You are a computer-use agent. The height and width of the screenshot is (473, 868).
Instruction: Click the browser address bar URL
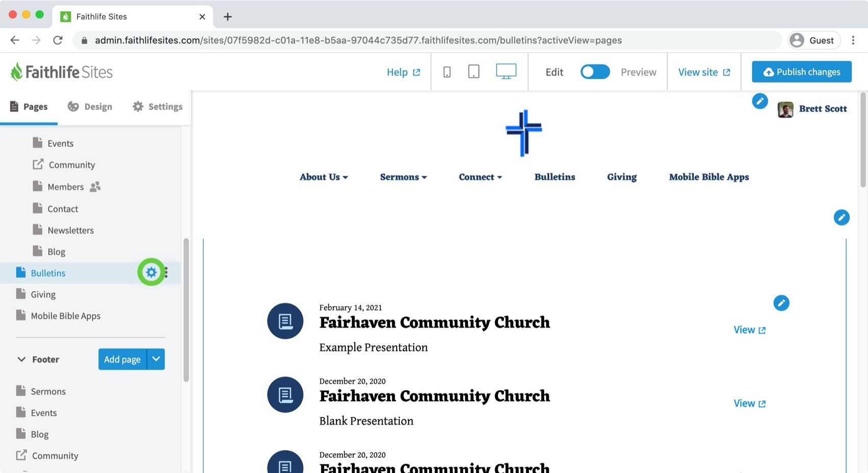click(358, 40)
